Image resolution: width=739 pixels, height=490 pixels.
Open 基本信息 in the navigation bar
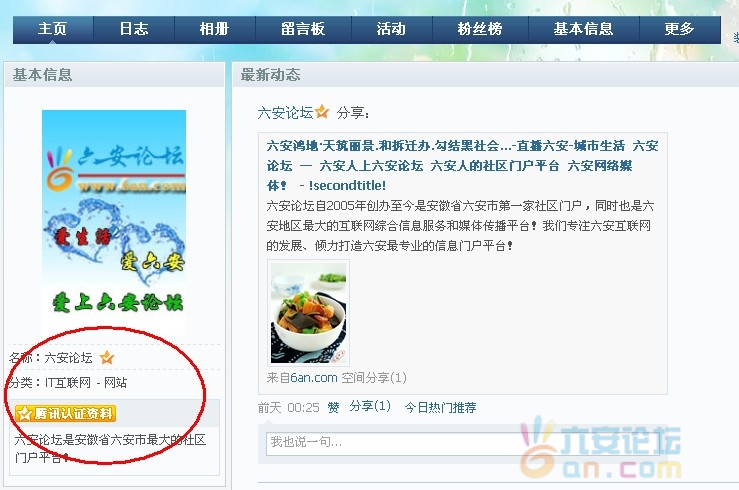583,29
